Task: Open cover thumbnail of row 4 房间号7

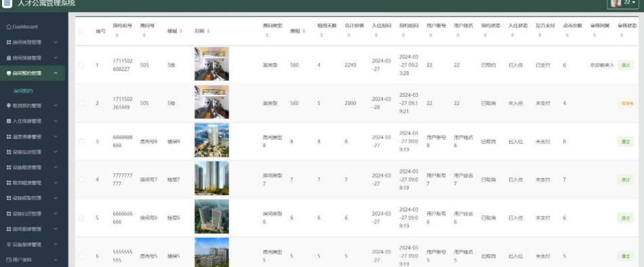Action: [x=212, y=178]
